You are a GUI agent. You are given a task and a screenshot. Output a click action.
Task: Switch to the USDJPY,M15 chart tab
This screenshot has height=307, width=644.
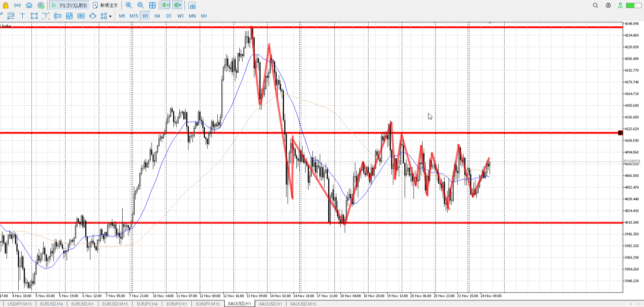[x=20, y=304]
